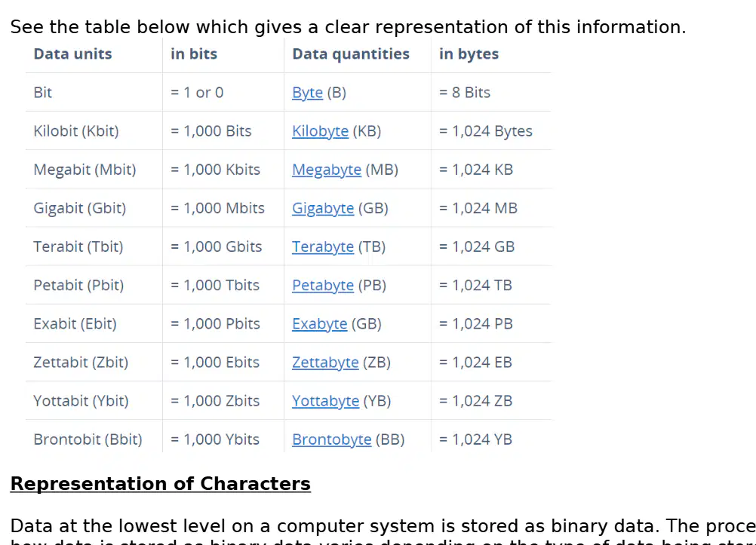756x545 pixels.
Task: Click the Gigabyte link
Action: (323, 208)
